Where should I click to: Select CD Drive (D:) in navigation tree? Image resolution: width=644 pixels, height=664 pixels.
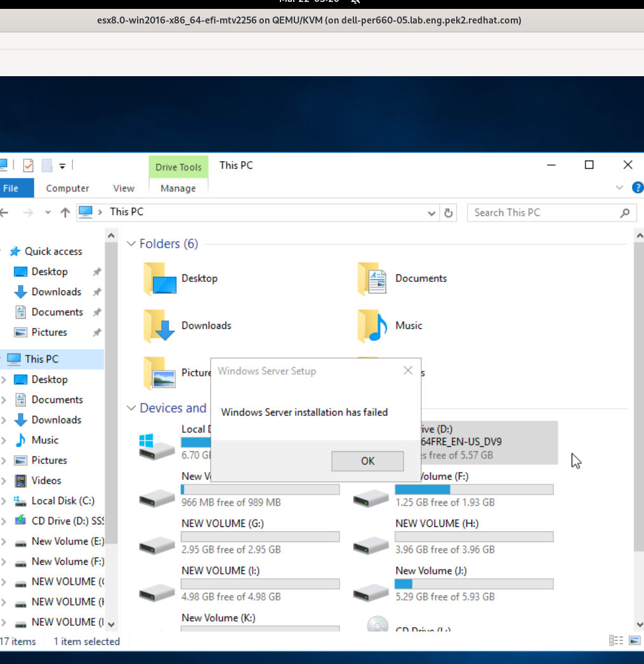point(68,521)
